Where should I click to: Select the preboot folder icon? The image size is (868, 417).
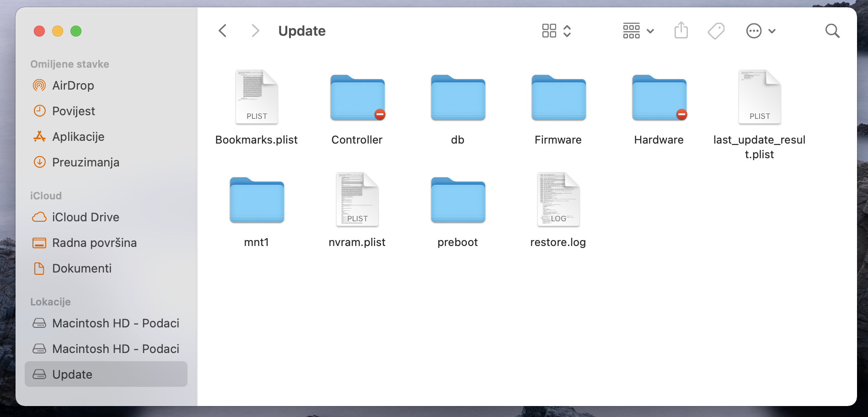458,200
